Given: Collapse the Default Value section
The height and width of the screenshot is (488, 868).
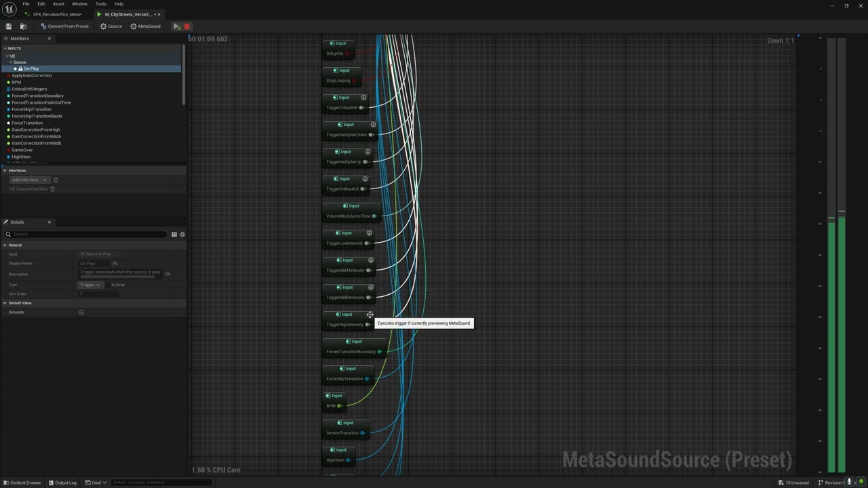Looking at the screenshot, I should 5,303.
